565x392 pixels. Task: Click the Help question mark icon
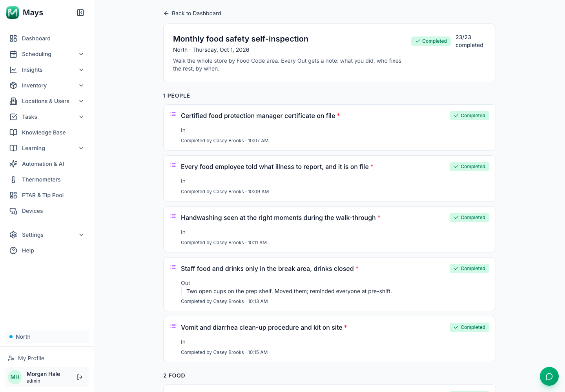coord(13,250)
